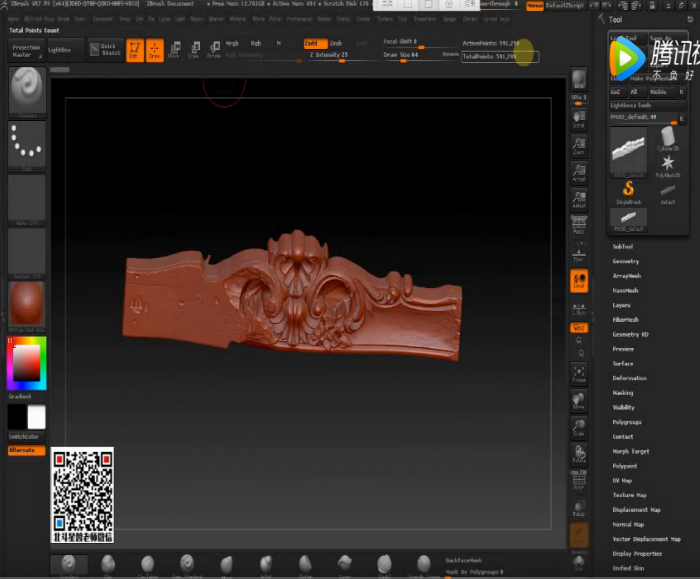
Task: Click the Projection Master button
Action: tap(26, 50)
